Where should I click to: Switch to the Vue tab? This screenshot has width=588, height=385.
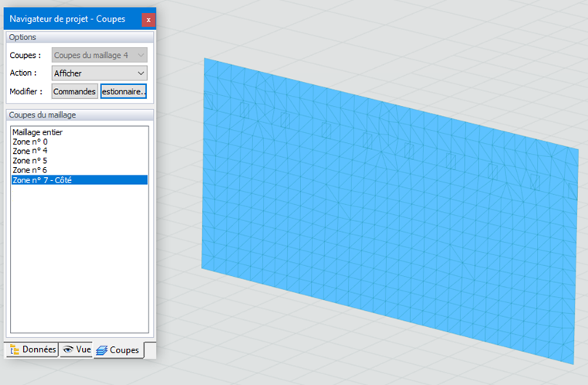pos(77,349)
